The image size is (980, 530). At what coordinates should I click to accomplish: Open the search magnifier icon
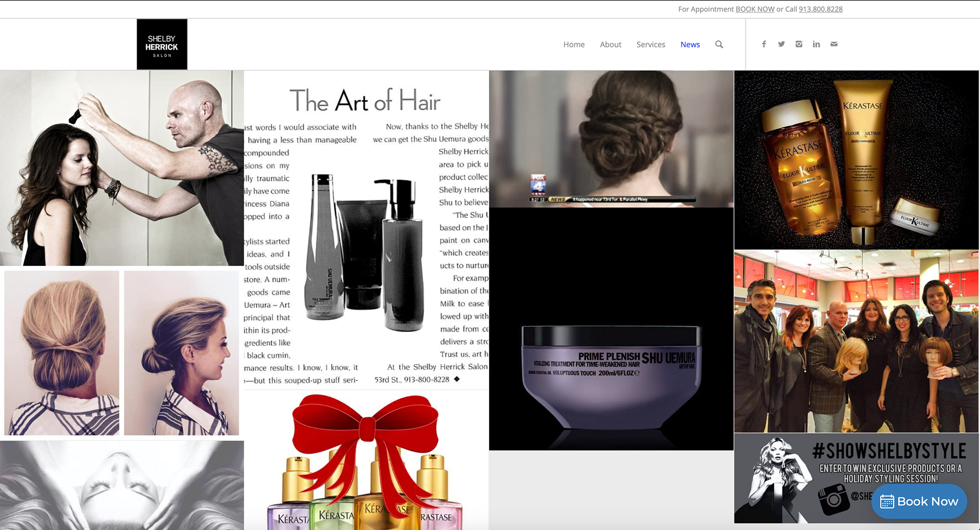coord(719,44)
